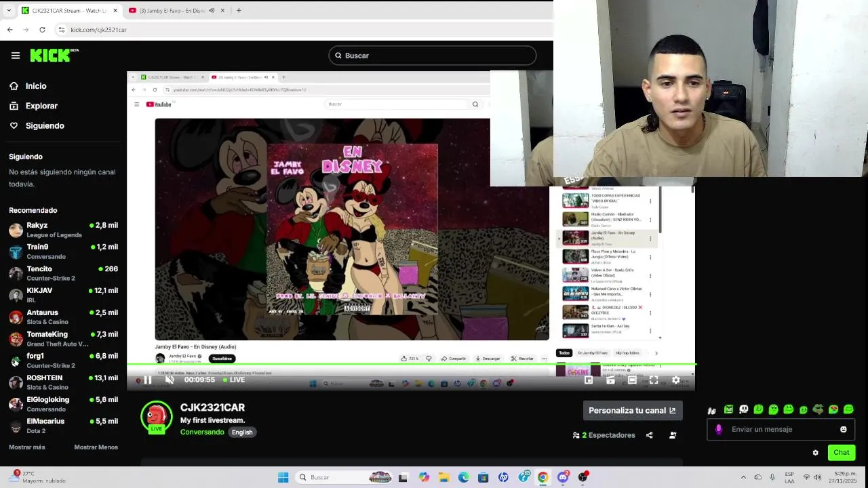Viewport: 868px width, 488px height.
Task: Go to Inicio in the sidebar
Action: [28, 86]
